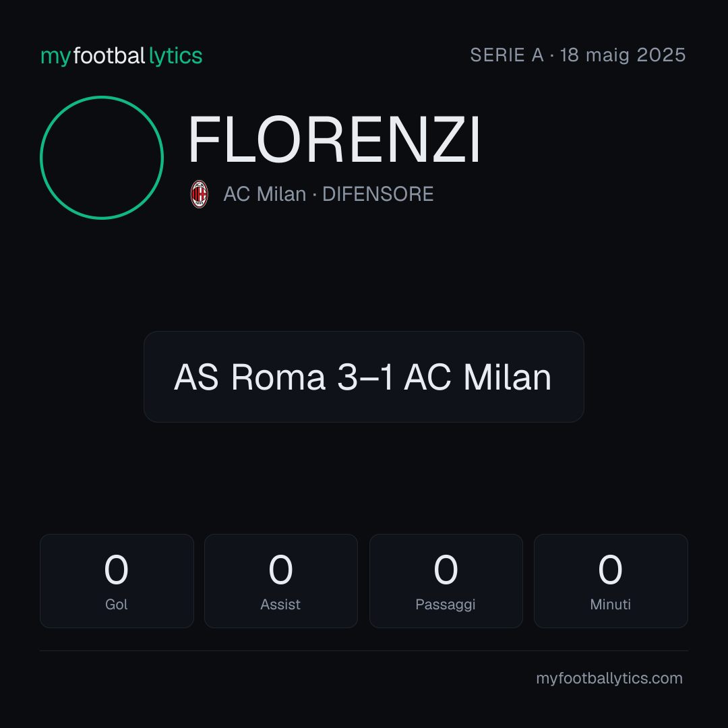Click the DIFENSORE position label
The width and height of the screenshot is (728, 728).
pyautogui.click(x=378, y=194)
